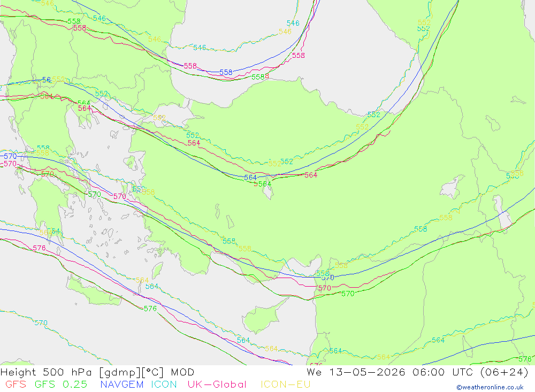Click the red GFS legend label
This screenshot has width=535, height=392.
[x=16, y=384]
